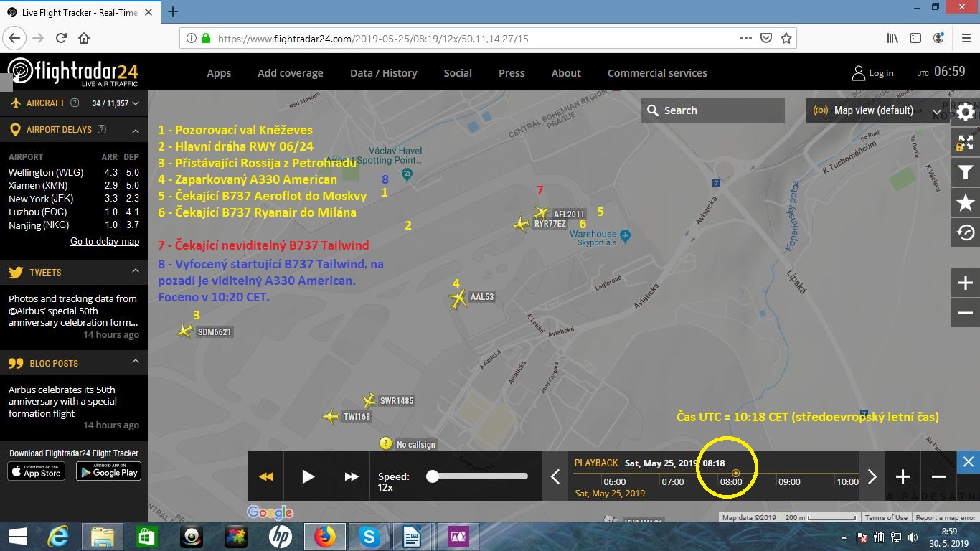Open the map settings gear
This screenshot has width=980, height=551.
click(966, 112)
